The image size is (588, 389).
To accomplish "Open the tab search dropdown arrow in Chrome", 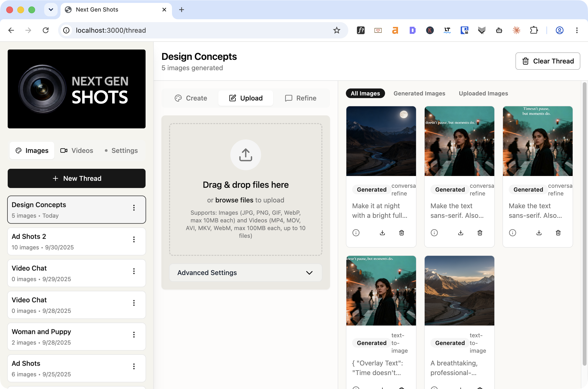I will 51,10.
